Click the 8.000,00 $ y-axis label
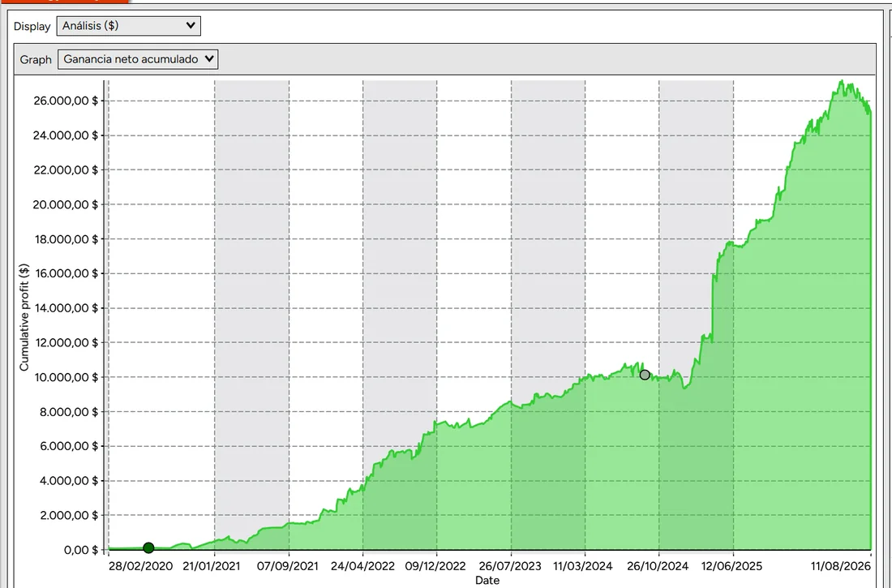The height and width of the screenshot is (588, 892). pyautogui.click(x=68, y=411)
